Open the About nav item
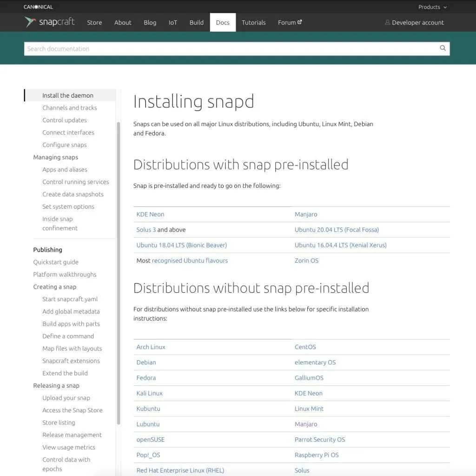Screen dimensions: 476x476 coord(123,22)
